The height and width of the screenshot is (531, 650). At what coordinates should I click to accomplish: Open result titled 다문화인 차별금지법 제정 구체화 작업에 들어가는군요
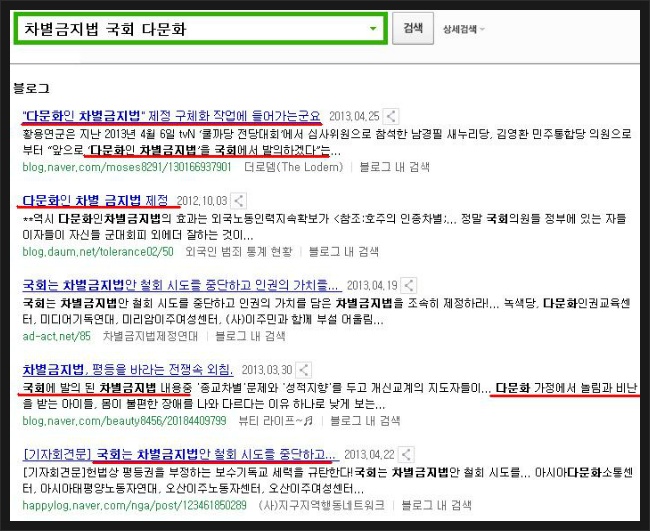click(x=172, y=116)
